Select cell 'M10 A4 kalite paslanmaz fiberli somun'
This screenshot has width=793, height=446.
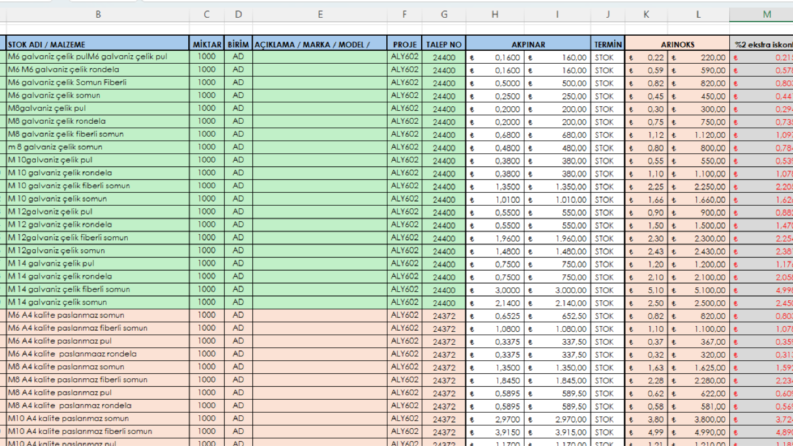click(x=98, y=431)
